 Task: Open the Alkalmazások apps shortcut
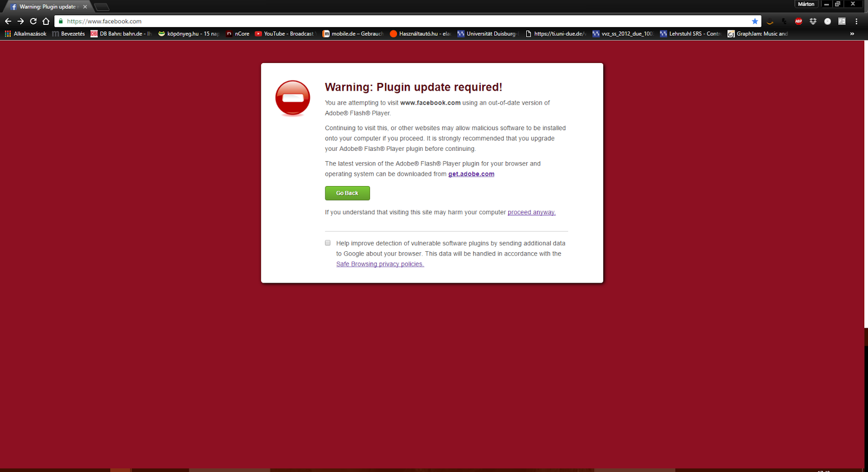pyautogui.click(x=25, y=34)
